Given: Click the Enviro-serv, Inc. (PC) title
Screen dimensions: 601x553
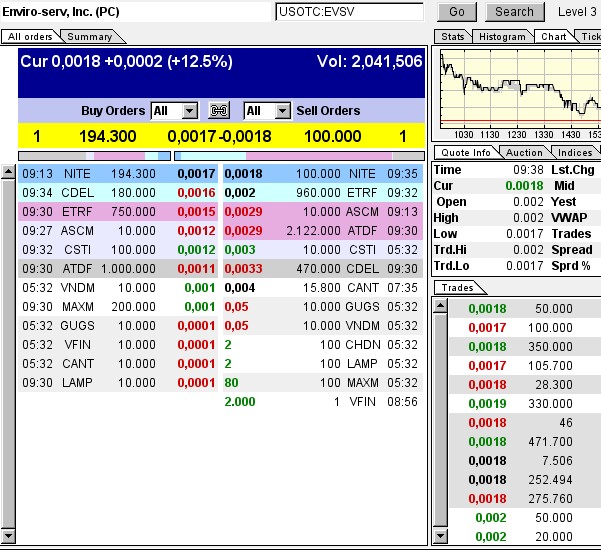Looking at the screenshot, I should click(61, 12).
